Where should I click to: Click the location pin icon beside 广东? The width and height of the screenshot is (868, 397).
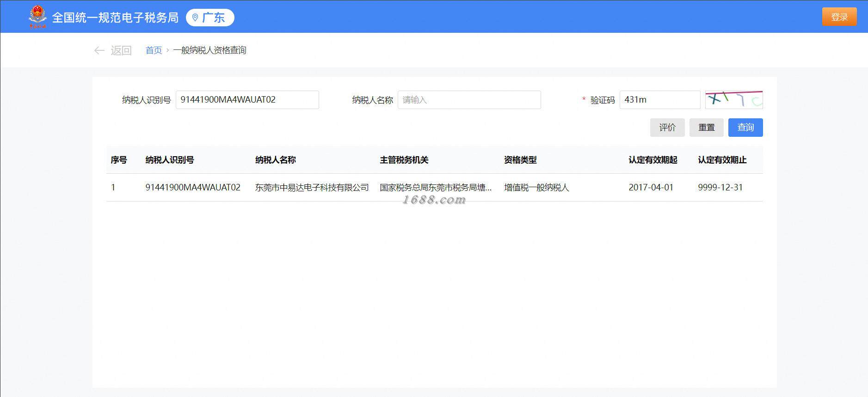click(195, 18)
